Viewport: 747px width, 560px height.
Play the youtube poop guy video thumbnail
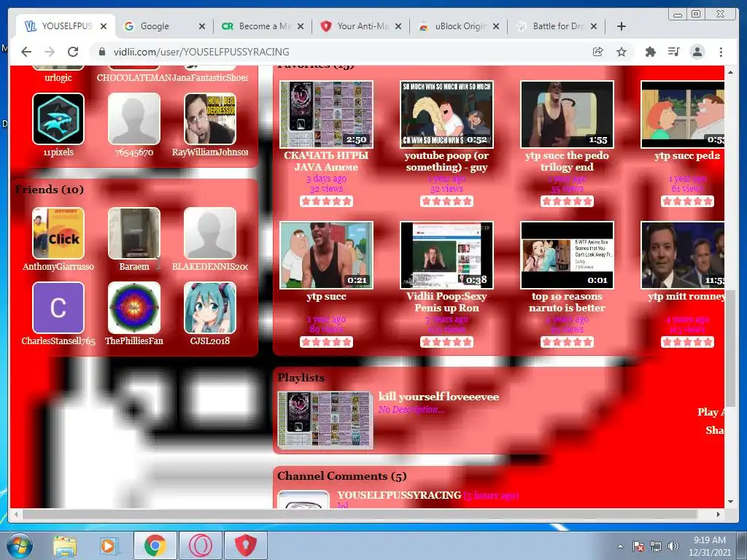[447, 114]
